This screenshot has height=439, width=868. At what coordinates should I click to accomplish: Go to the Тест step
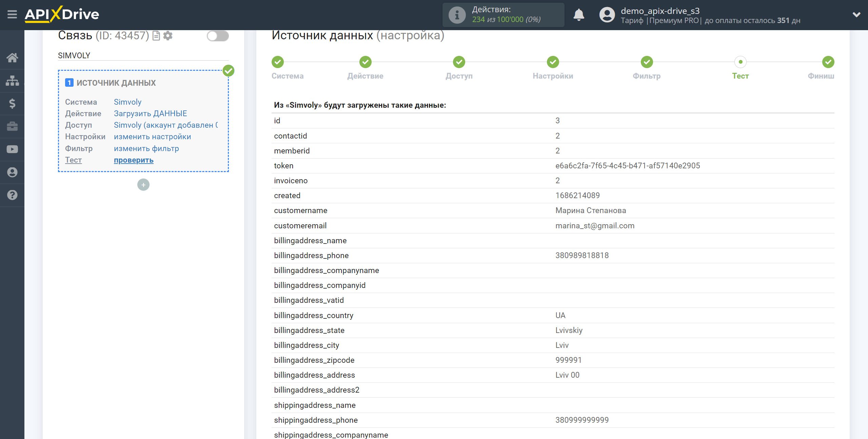(x=741, y=76)
